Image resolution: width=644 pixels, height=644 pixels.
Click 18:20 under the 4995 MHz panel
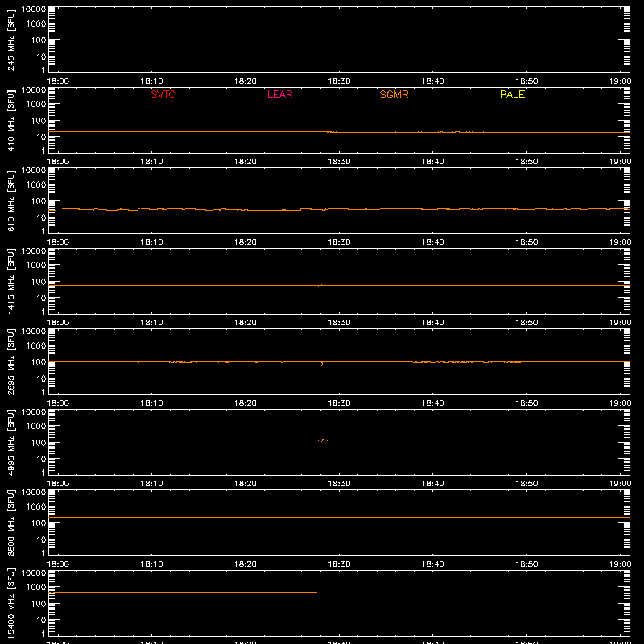[x=246, y=484]
